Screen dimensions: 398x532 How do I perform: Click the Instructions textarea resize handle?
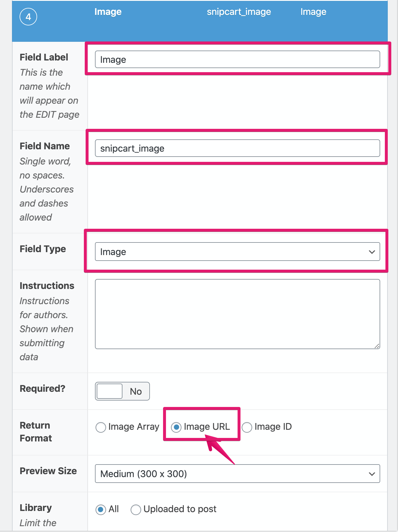click(x=377, y=346)
